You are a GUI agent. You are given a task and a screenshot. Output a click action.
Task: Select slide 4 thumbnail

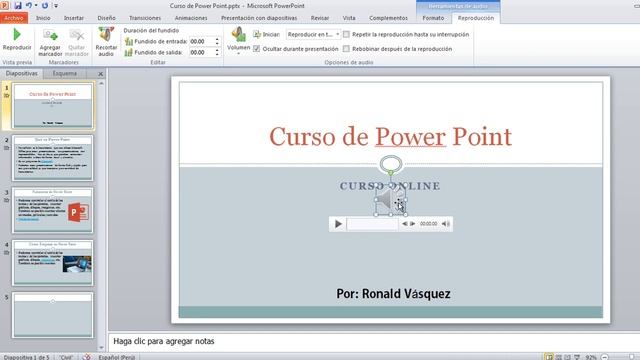click(53, 262)
